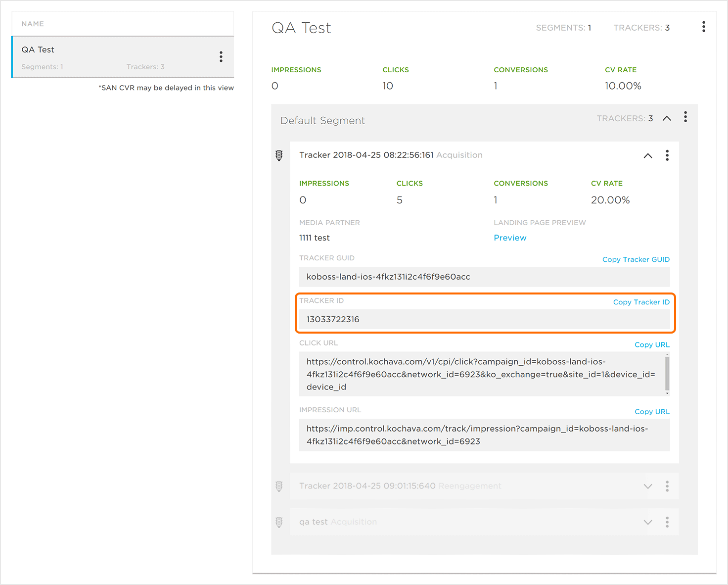
Task: Click the SAN CVR delayed note
Action: tap(166, 88)
